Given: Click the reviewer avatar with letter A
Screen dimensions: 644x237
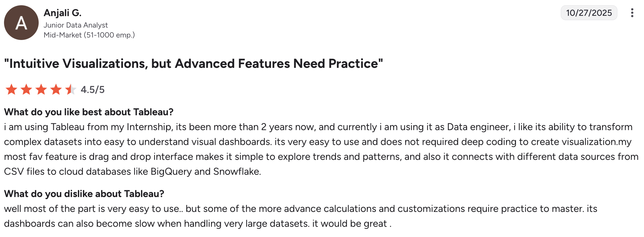Looking at the screenshot, I should (21, 23).
